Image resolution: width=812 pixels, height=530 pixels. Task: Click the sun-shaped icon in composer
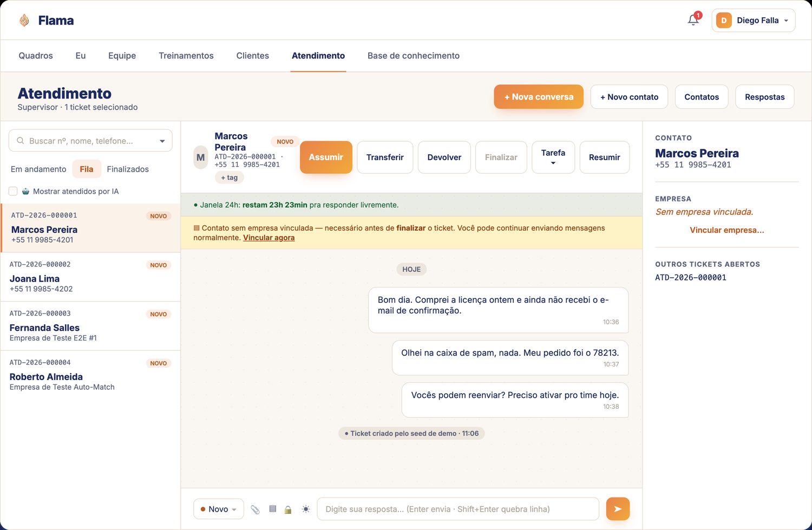click(x=306, y=509)
